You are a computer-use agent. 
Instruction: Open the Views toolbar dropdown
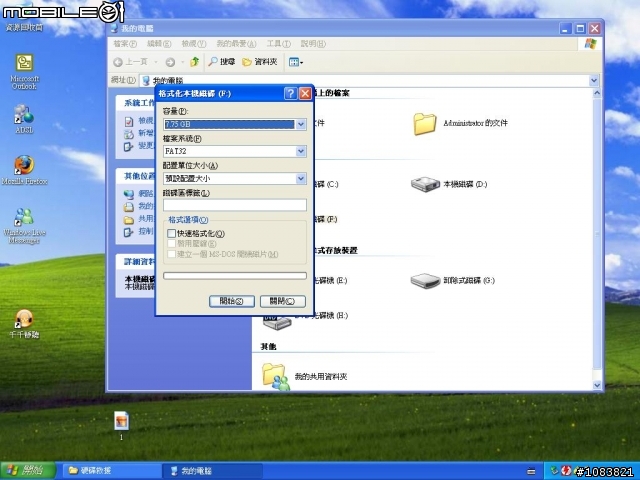(296, 62)
